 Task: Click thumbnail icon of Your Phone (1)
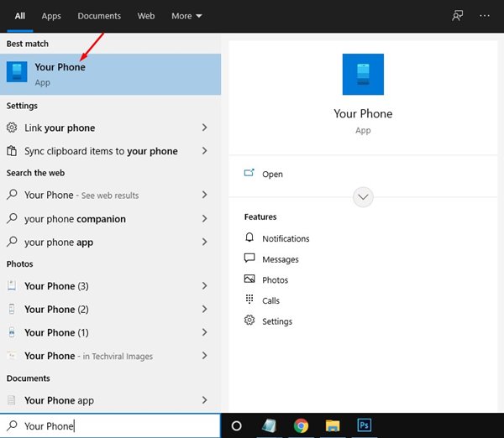tap(12, 332)
